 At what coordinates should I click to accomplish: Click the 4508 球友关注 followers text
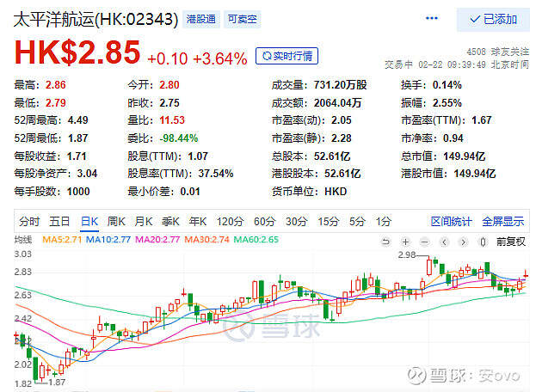[x=497, y=52]
